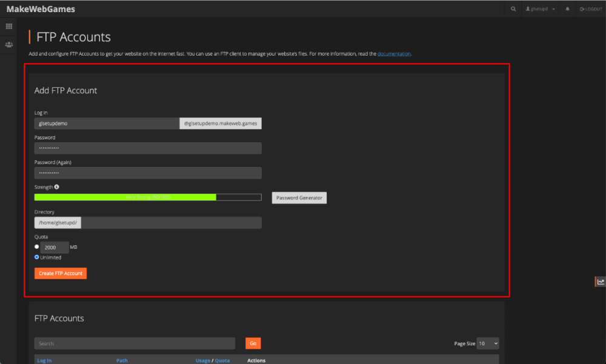
Task: Click the Logout icon button
Action: click(591, 9)
